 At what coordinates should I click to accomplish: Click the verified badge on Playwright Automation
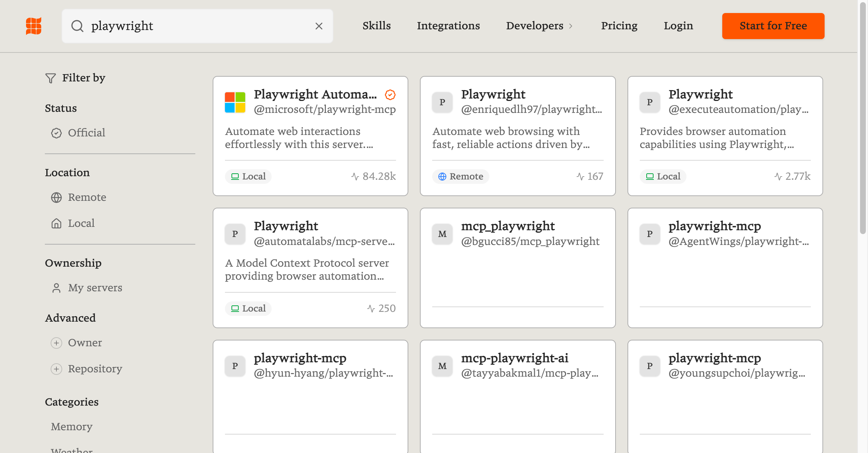pos(390,95)
